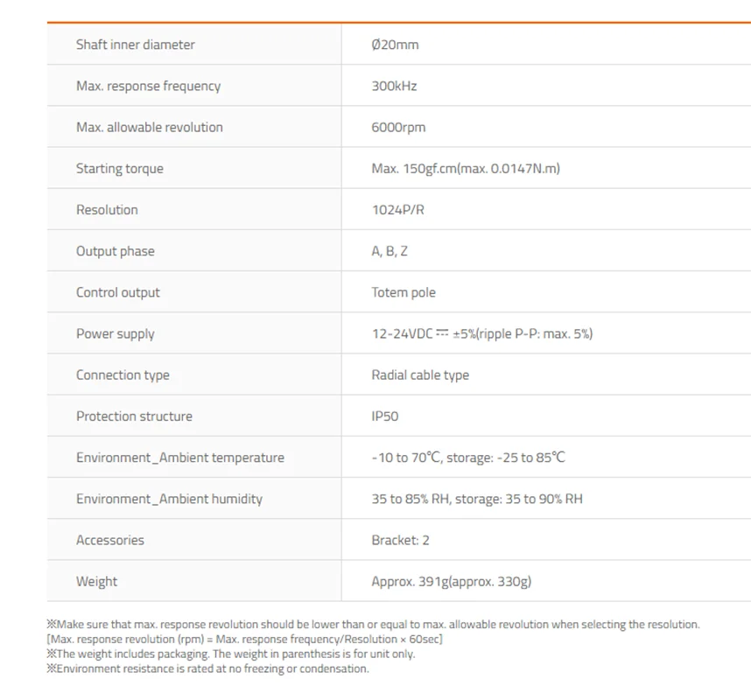The image size is (751, 700).
Task: Click the IP50 protection structure value
Action: 385,416
